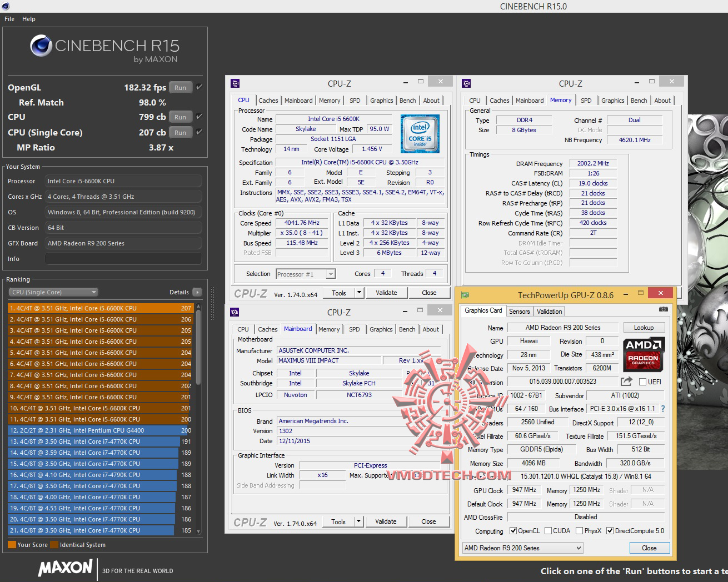
Task: Click the Core Speed value 4041.76 MHz
Action: pos(302,223)
